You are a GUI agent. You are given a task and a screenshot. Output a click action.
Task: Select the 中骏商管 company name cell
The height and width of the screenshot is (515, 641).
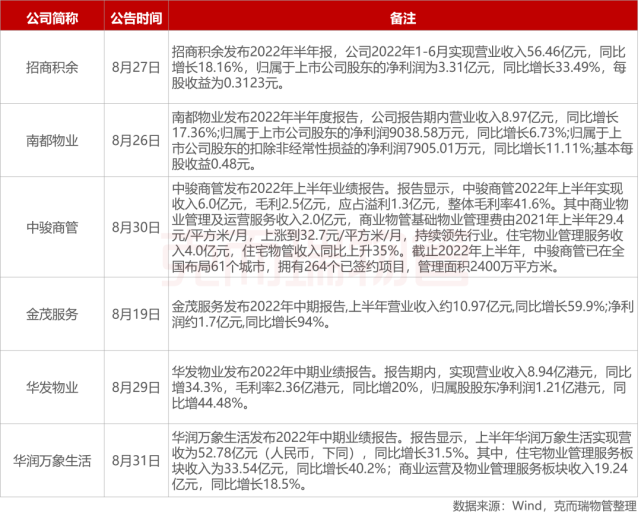[x=52, y=227]
